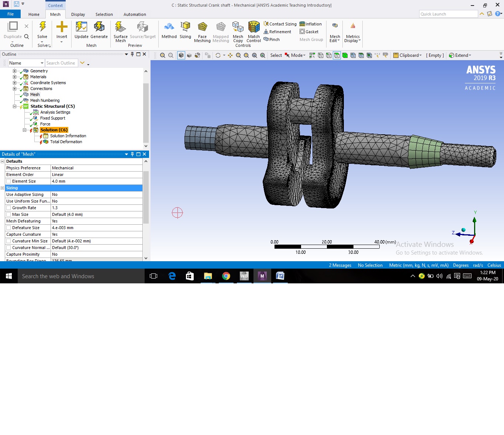The image size is (504, 435).
Task: Open the Help icon
Action: pos(497,14)
